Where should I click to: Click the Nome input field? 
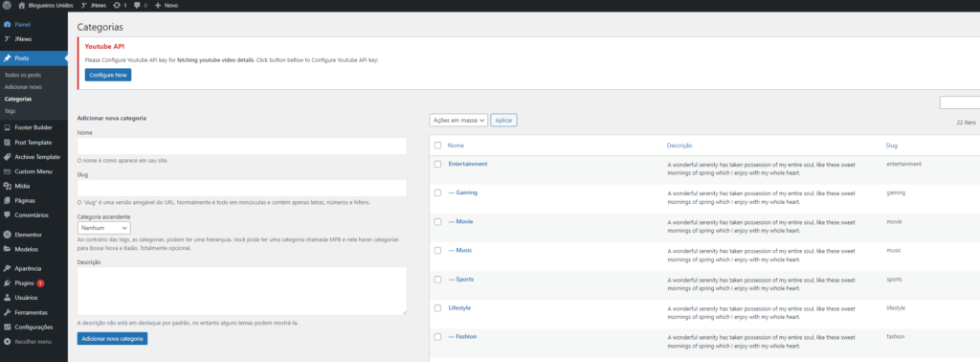coord(242,147)
